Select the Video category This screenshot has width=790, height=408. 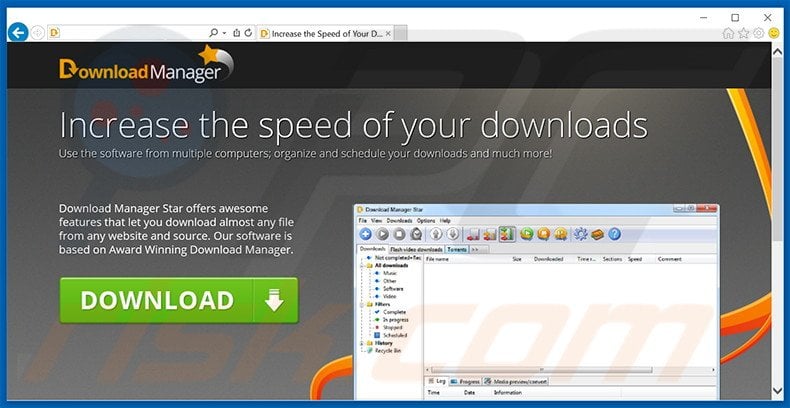pos(389,296)
